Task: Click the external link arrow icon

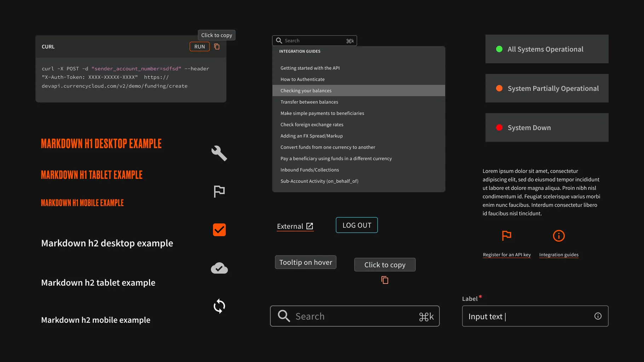Action: pyautogui.click(x=310, y=226)
